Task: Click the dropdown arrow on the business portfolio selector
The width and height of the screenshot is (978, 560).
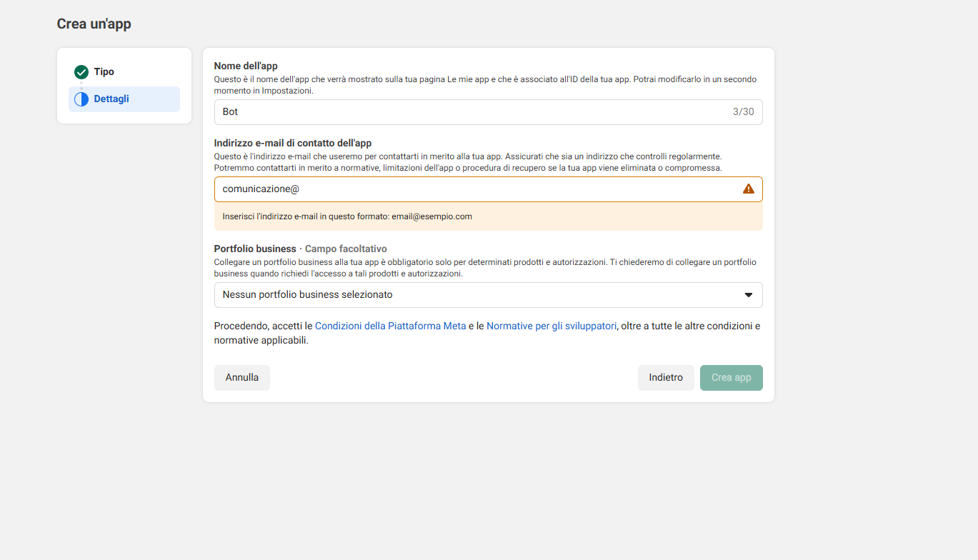Action: [x=748, y=294]
